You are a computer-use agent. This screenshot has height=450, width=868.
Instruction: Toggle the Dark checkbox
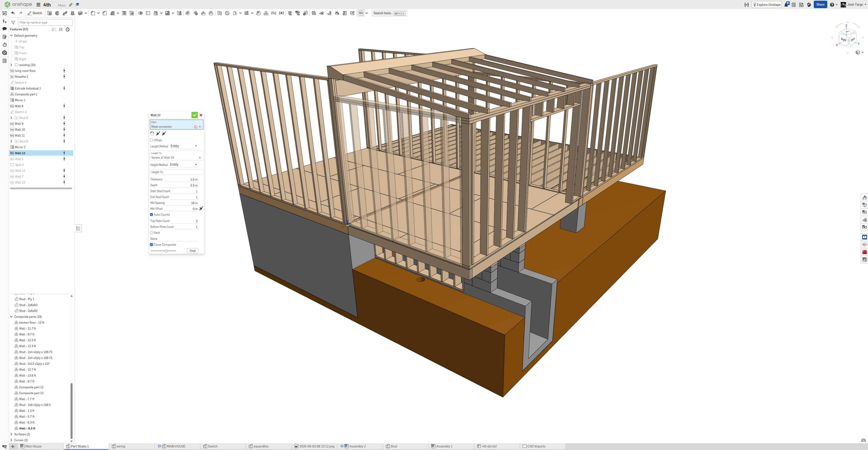(152, 233)
